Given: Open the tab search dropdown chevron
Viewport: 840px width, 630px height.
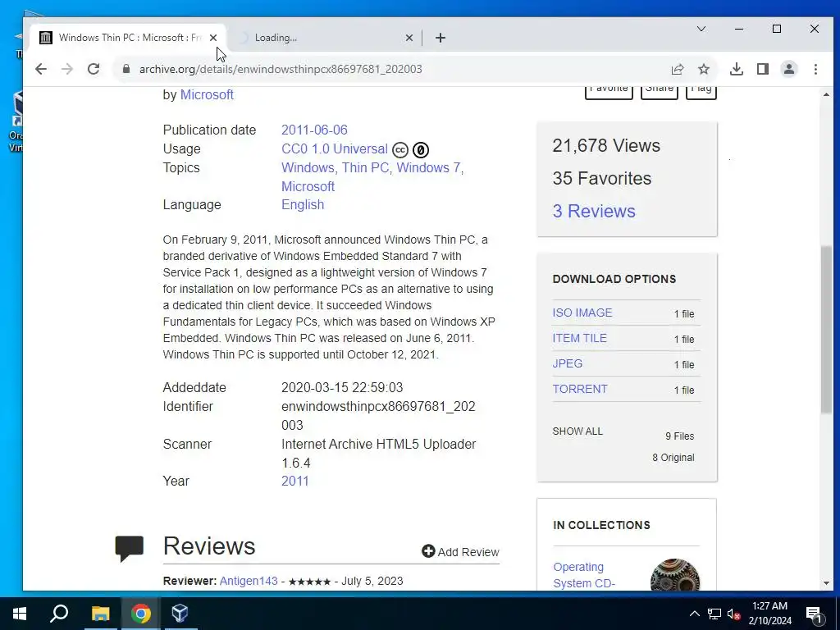Looking at the screenshot, I should click(701, 29).
